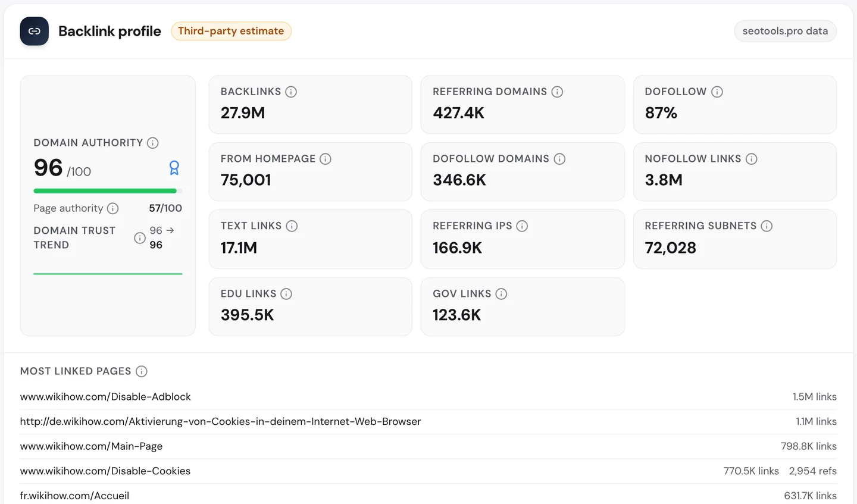Click the 395.5K Edu Links value
This screenshot has height=504, width=857.
[x=248, y=315]
